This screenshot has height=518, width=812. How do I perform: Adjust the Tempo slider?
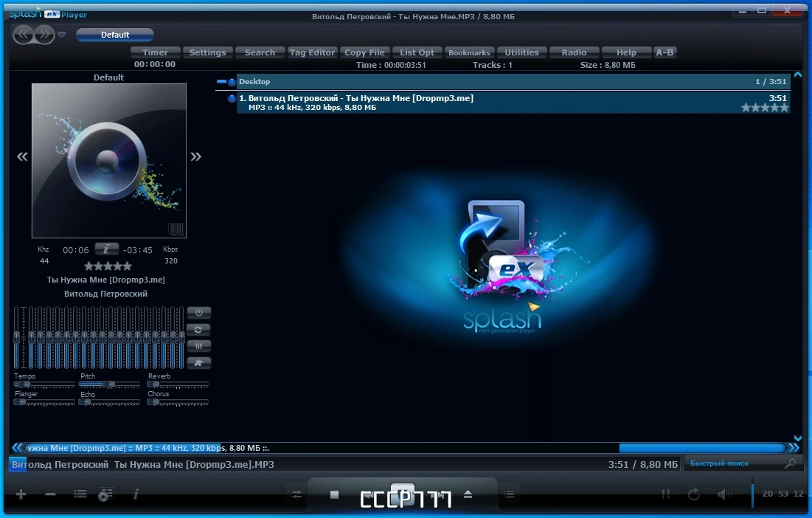pos(44,384)
